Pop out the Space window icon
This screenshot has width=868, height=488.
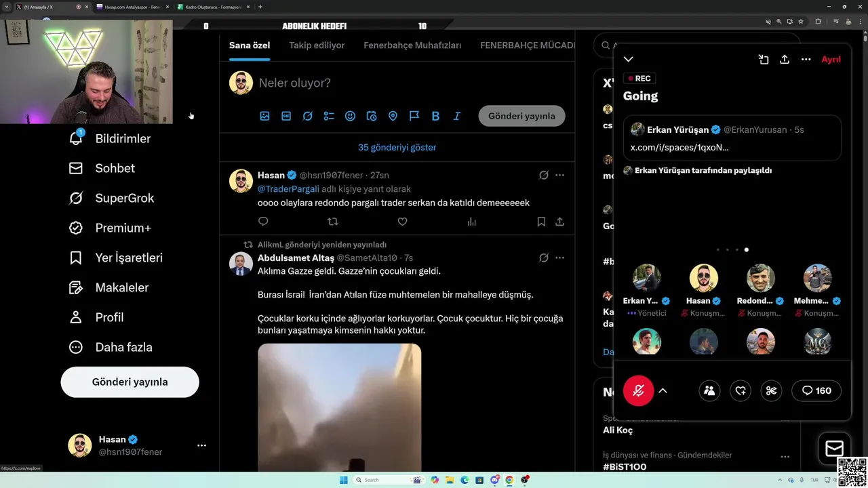(764, 59)
